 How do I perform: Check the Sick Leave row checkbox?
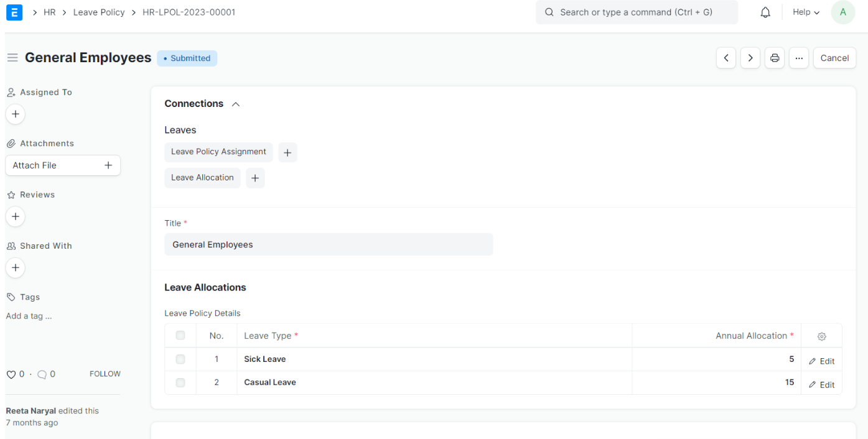(180, 359)
